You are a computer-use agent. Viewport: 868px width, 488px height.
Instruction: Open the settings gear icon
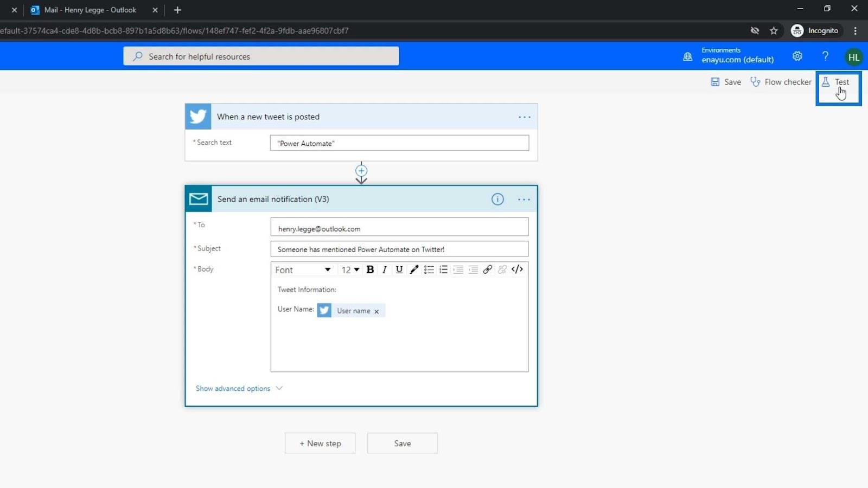(797, 56)
